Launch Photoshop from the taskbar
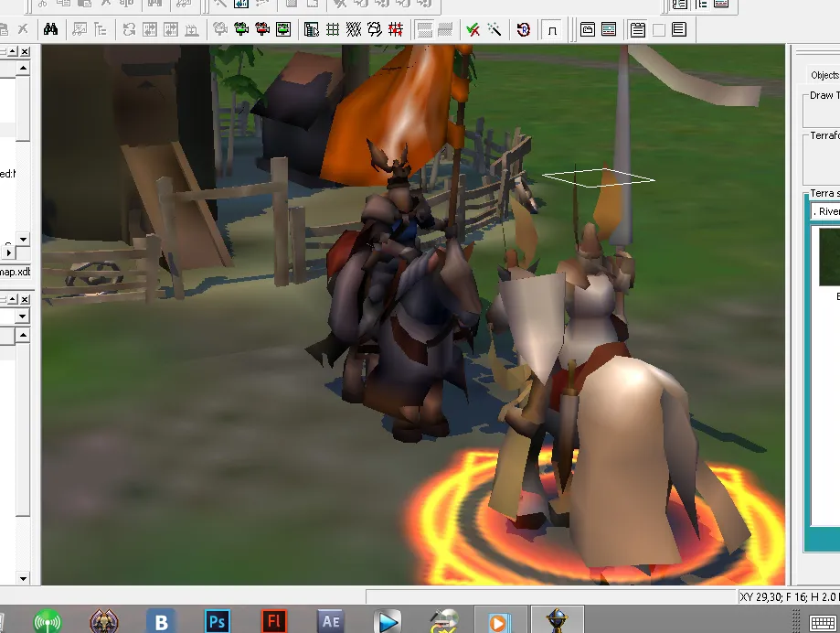The height and width of the screenshot is (633, 840). [x=217, y=621]
